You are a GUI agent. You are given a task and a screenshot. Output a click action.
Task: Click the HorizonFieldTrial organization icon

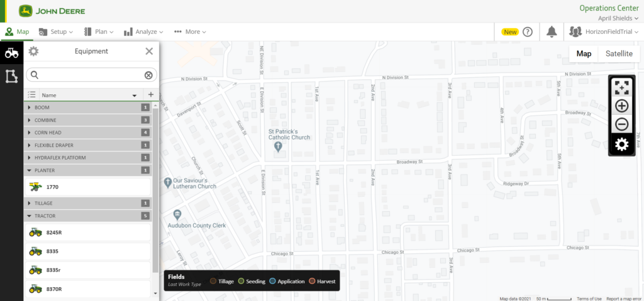(x=576, y=32)
